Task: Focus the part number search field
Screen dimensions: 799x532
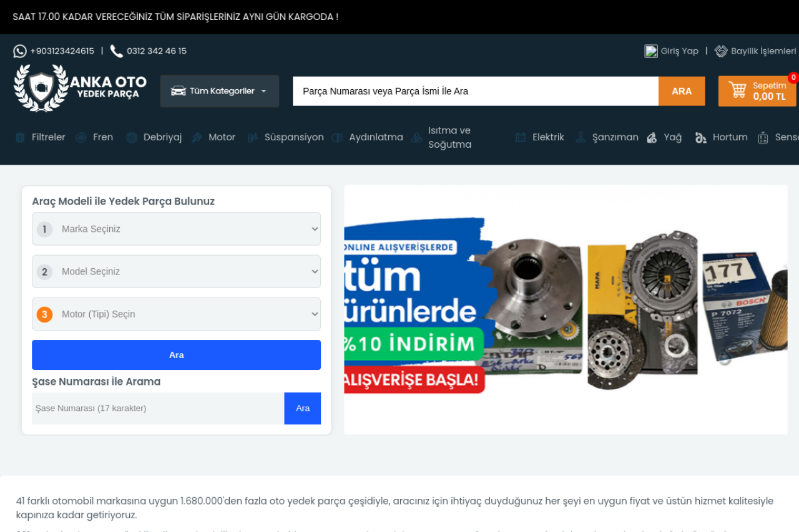Action: (475, 91)
